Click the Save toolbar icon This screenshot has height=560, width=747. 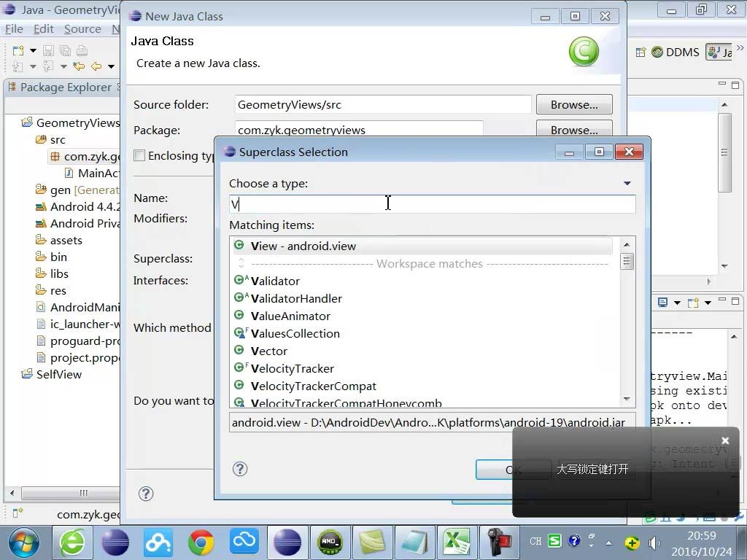48,50
